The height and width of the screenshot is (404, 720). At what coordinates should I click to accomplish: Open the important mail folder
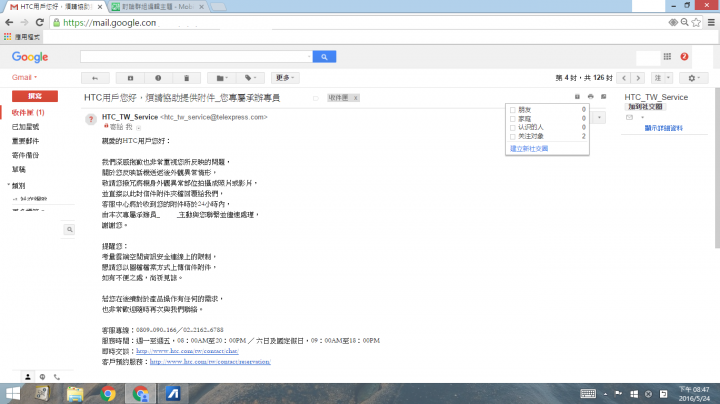click(x=25, y=141)
